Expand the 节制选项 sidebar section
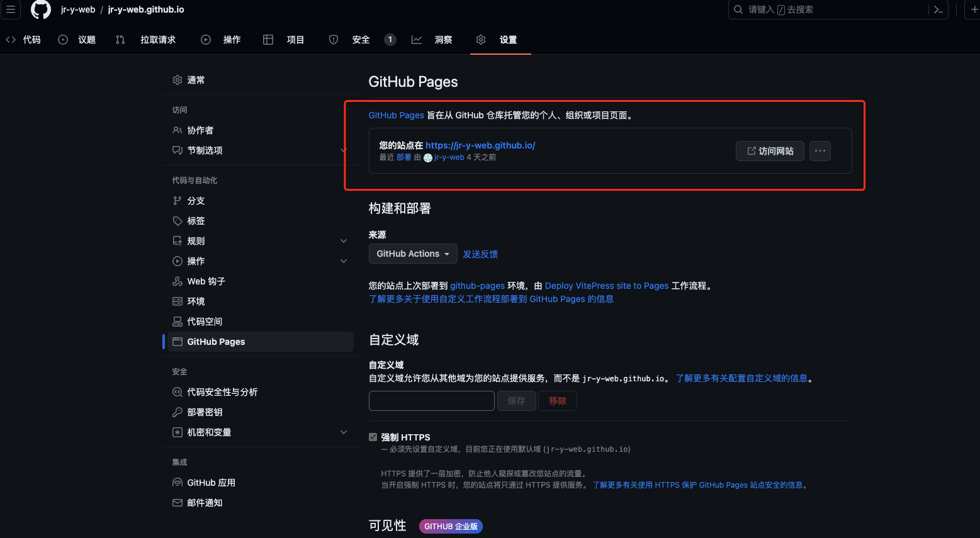The width and height of the screenshot is (980, 538). point(344,150)
